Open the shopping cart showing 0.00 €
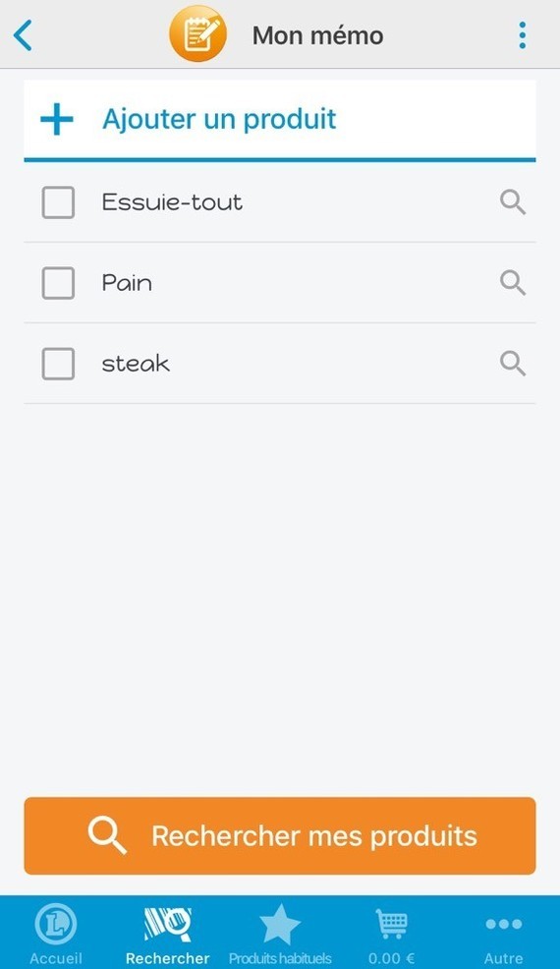Viewport: 560px width, 969px height. coord(391,934)
